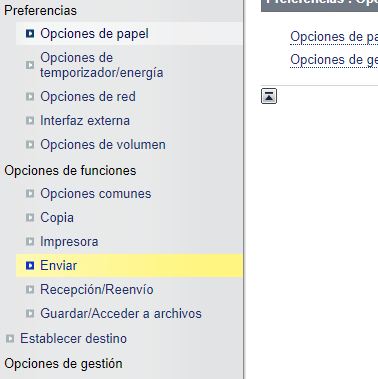Click arrow icon next to Opciones de temporizador/energía
The width and height of the screenshot is (378, 379).
click(x=30, y=65)
